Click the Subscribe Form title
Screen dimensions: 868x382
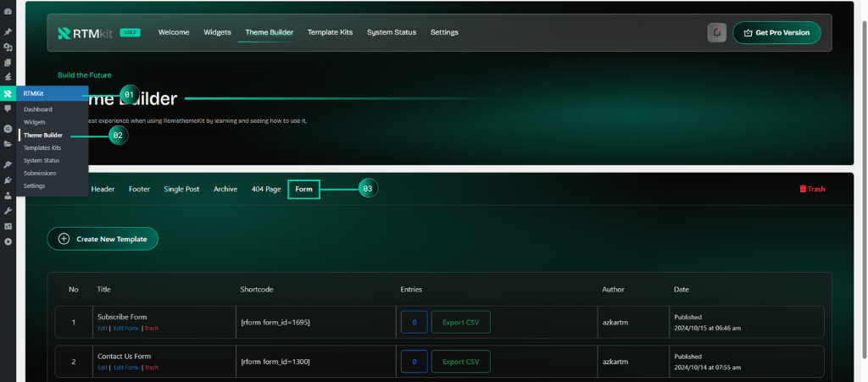pos(122,317)
